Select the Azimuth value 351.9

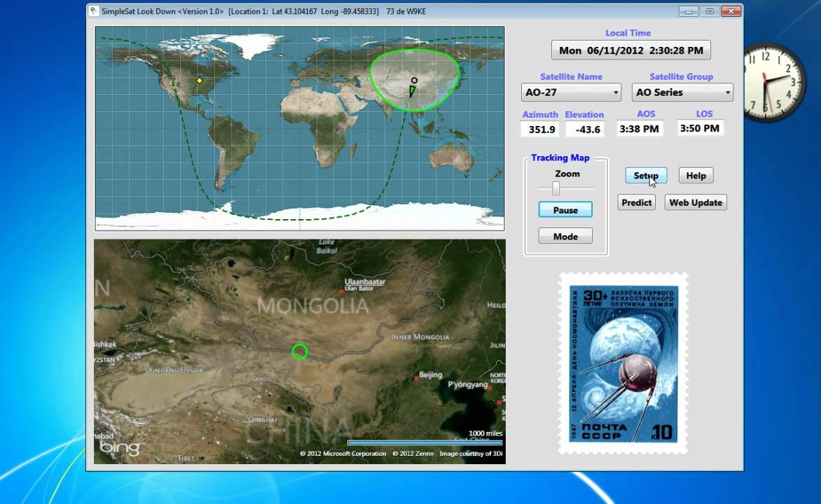(541, 129)
